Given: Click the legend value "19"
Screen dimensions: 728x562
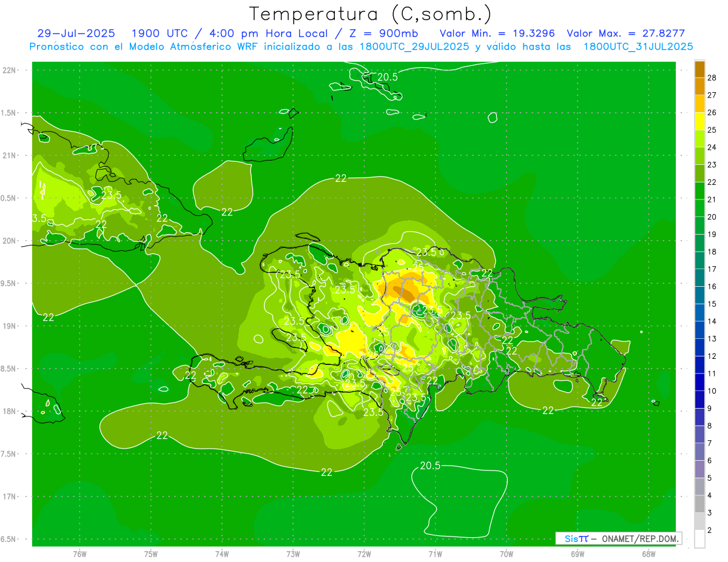Looking at the screenshot, I should point(713,235).
